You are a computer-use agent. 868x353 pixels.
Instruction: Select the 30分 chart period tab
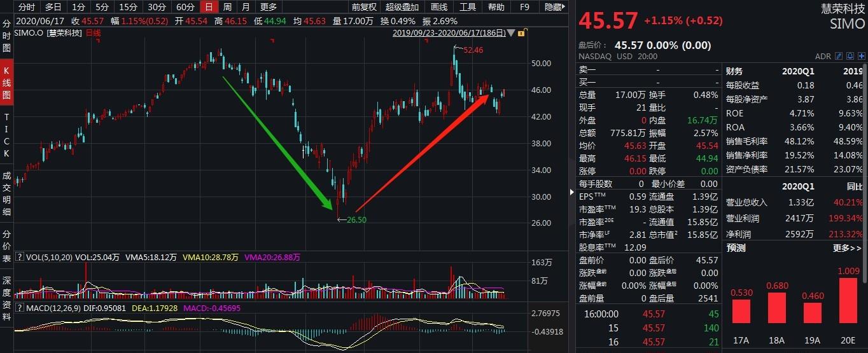pyautogui.click(x=157, y=7)
